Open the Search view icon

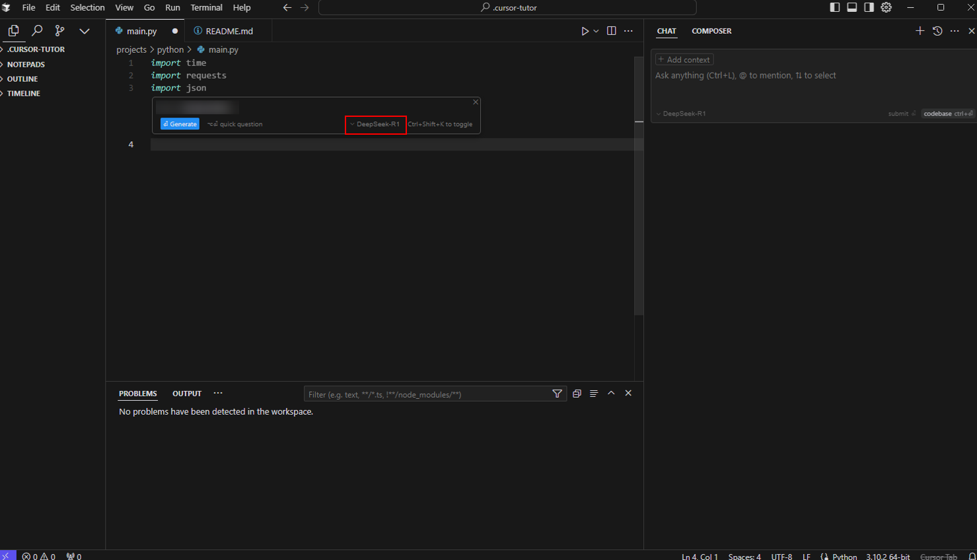37,31
